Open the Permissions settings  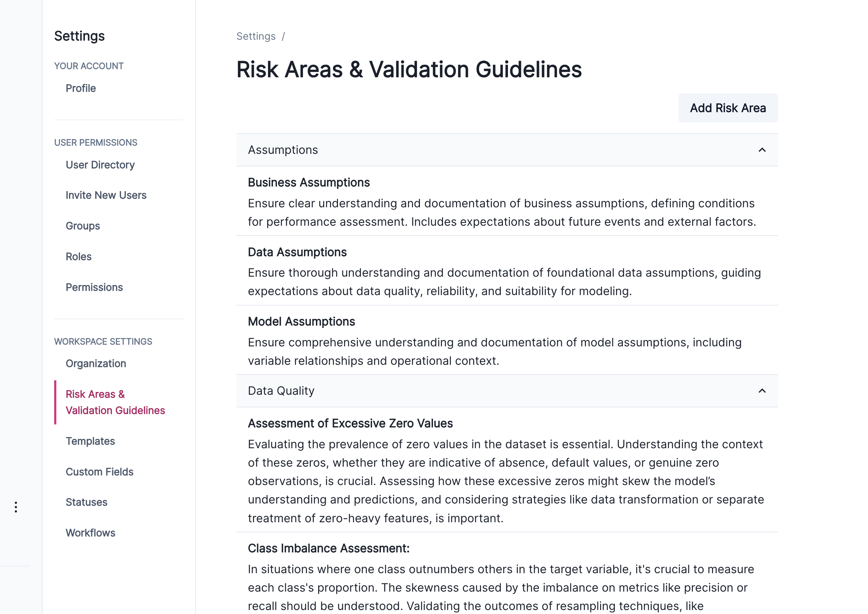pos(95,287)
